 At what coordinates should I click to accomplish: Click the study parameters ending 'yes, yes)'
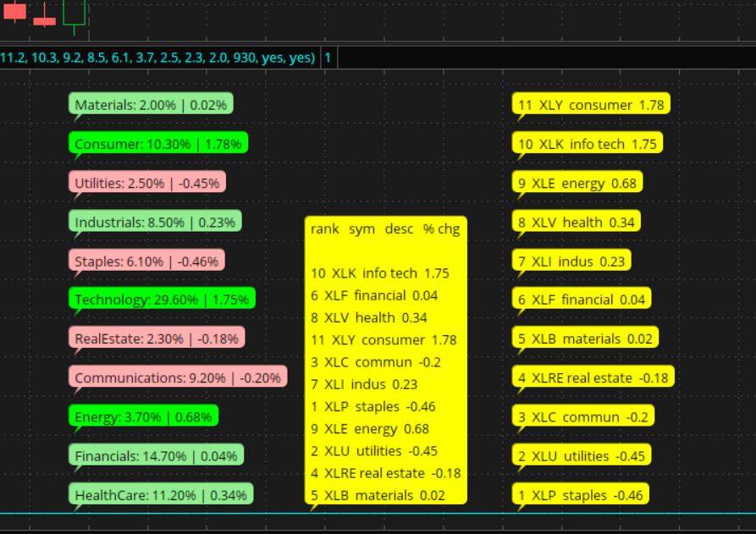pyautogui.click(x=157, y=58)
